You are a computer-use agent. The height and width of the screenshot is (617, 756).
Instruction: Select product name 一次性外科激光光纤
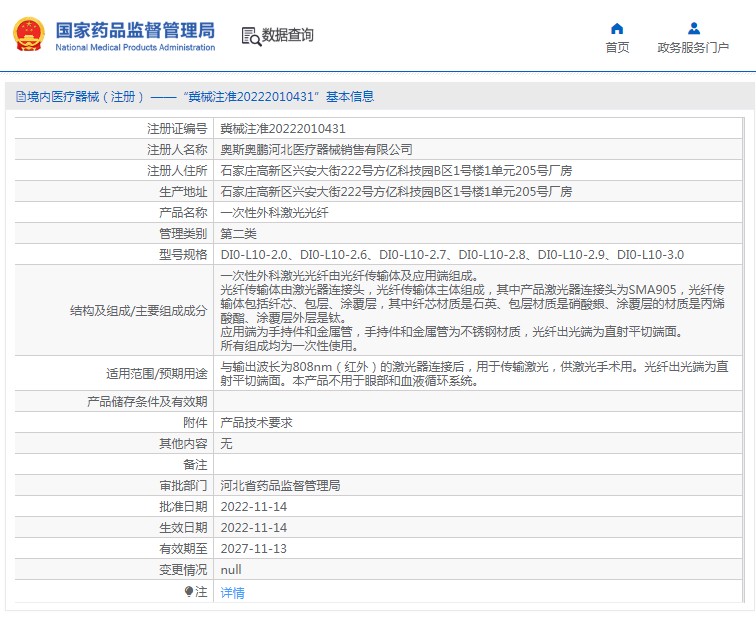274,213
